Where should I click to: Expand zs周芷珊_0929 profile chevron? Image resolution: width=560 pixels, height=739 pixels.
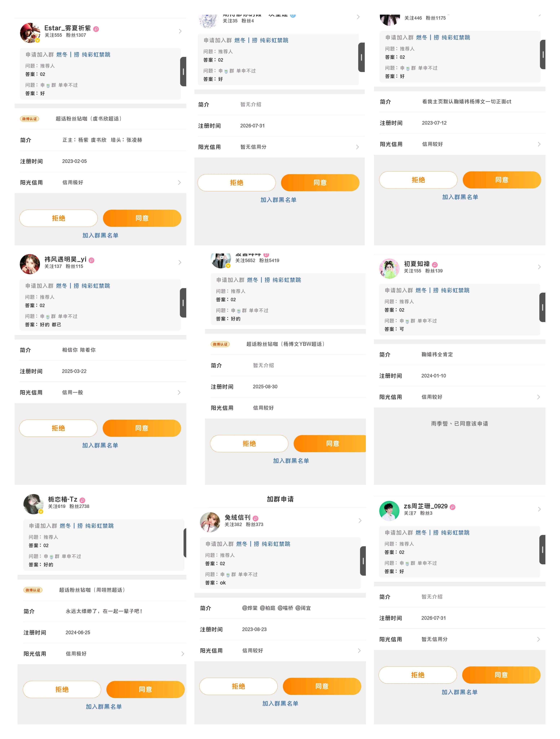[539, 509]
